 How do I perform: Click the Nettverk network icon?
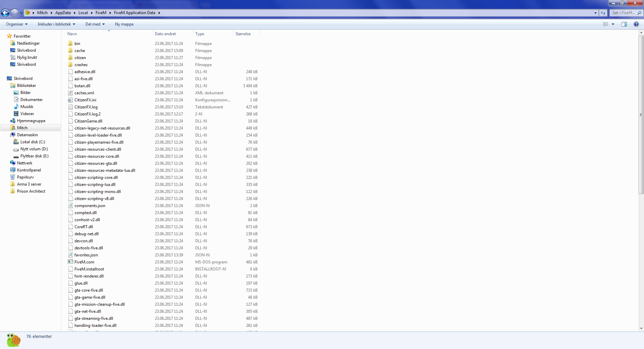point(13,163)
